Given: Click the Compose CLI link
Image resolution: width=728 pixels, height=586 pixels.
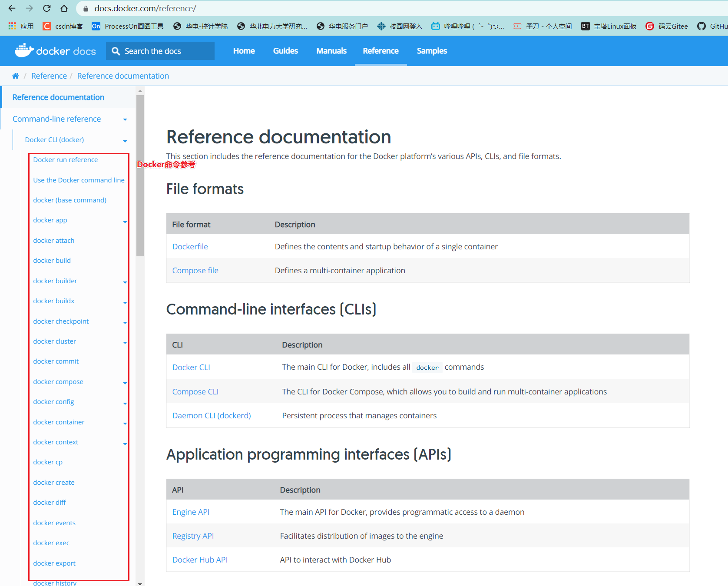Looking at the screenshot, I should (x=195, y=391).
